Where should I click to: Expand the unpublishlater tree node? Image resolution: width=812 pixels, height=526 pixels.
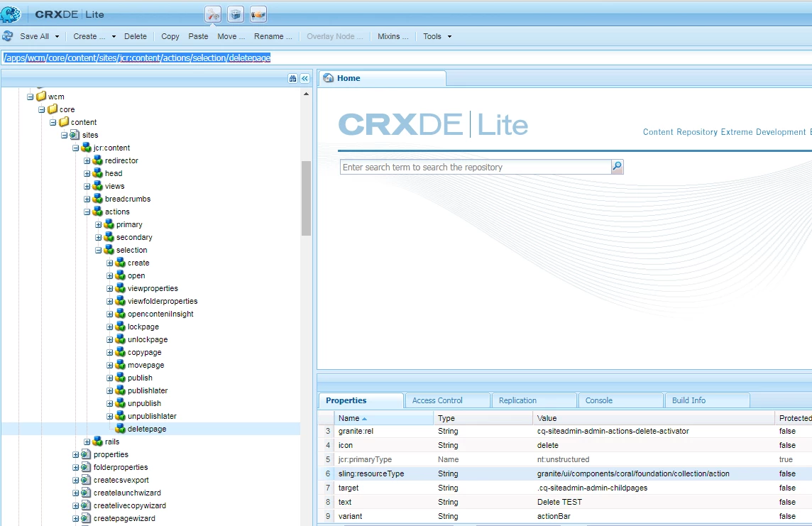click(110, 416)
